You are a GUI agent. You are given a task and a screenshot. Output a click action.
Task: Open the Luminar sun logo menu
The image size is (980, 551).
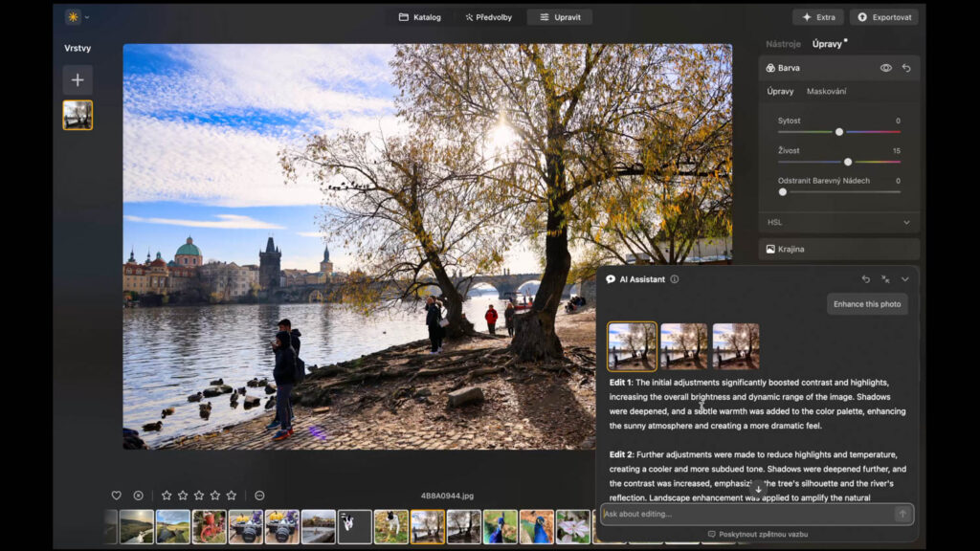click(73, 17)
